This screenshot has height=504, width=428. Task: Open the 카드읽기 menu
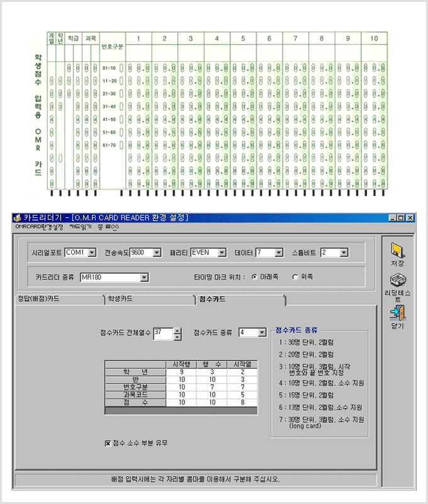click(81, 227)
